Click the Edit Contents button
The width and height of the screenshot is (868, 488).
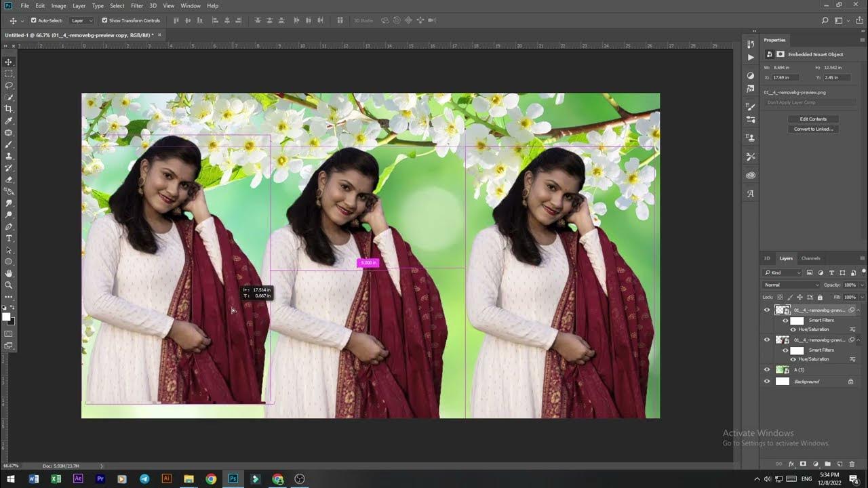click(813, 119)
